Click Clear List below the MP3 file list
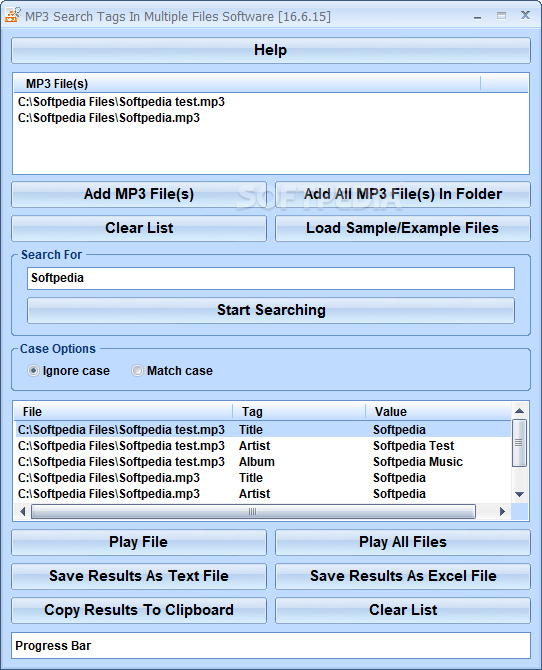This screenshot has height=670, width=542. tap(139, 228)
